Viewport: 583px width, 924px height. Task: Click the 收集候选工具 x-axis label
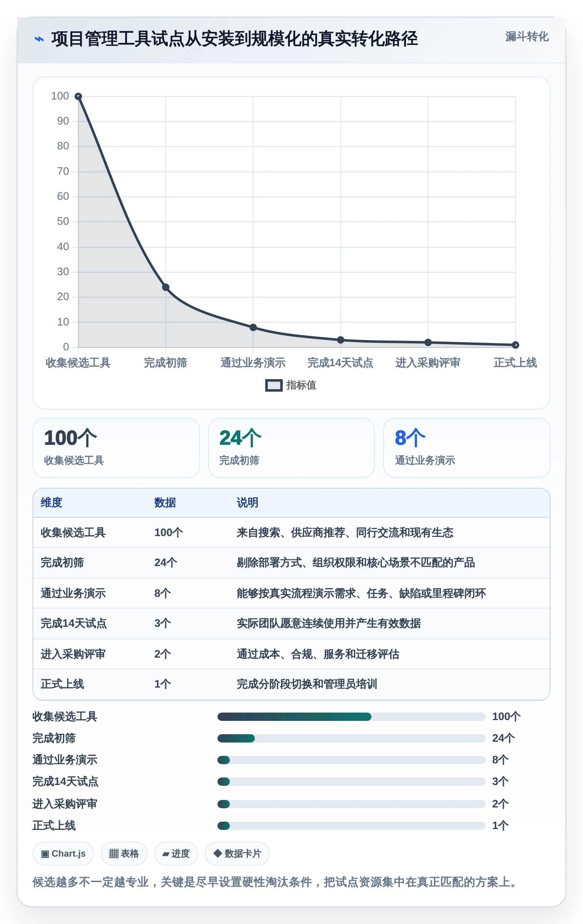click(x=78, y=363)
